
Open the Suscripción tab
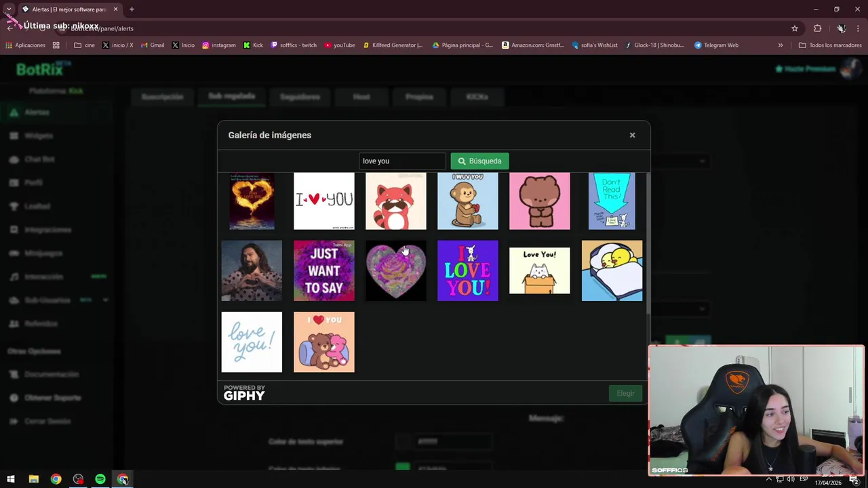click(162, 97)
